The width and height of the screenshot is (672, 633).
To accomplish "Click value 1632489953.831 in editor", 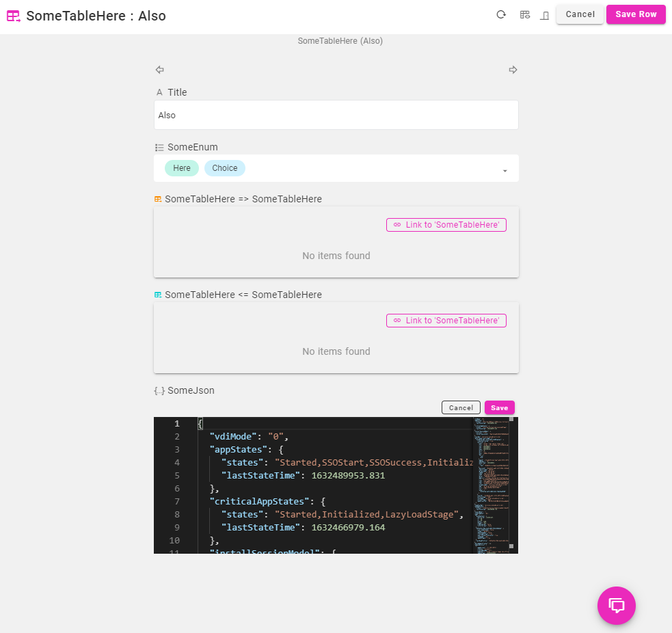I will 348,475.
